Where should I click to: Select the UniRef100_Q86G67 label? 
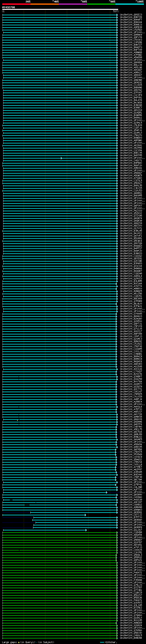pyautogui.click(x=131, y=75)
